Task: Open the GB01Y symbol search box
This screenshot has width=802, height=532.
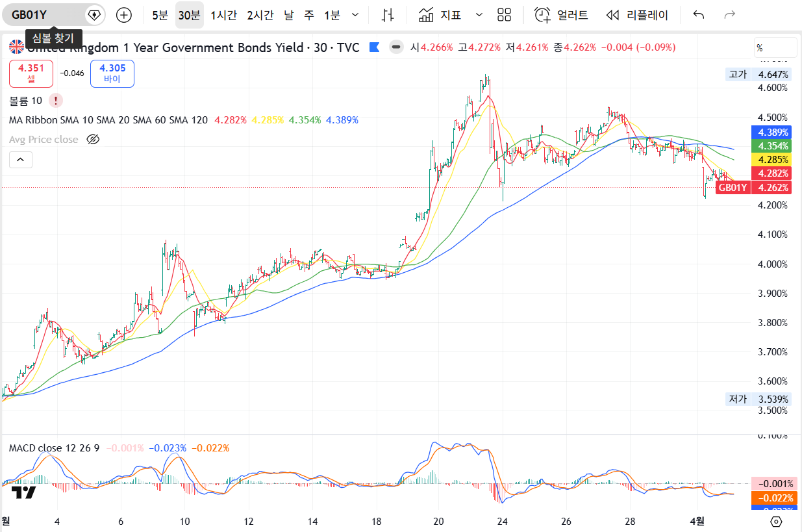Action: [x=45, y=14]
